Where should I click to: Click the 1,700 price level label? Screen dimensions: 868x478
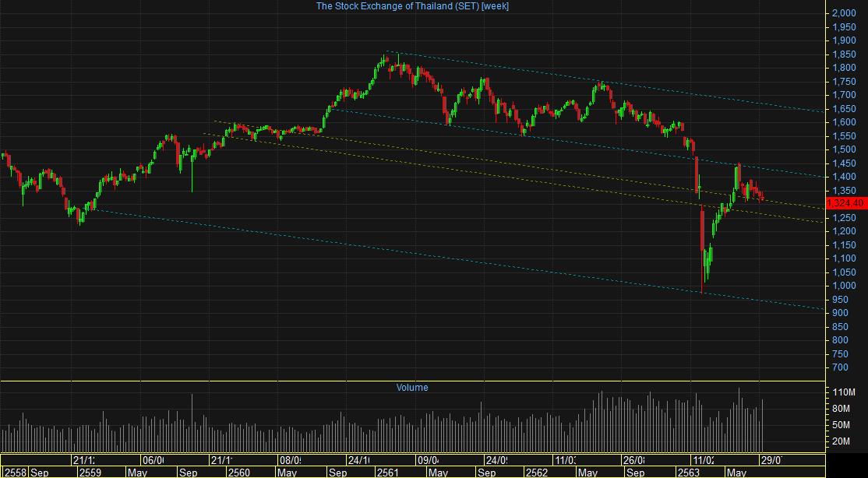(844, 95)
